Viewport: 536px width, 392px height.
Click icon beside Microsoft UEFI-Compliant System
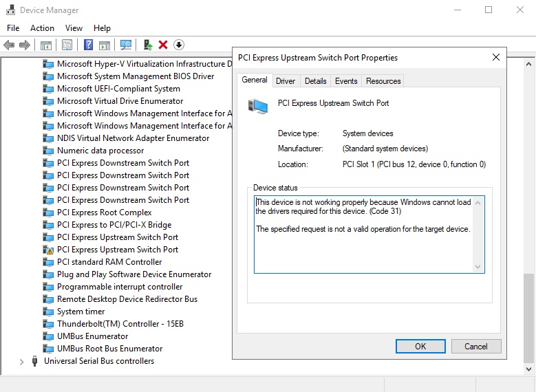coord(48,89)
